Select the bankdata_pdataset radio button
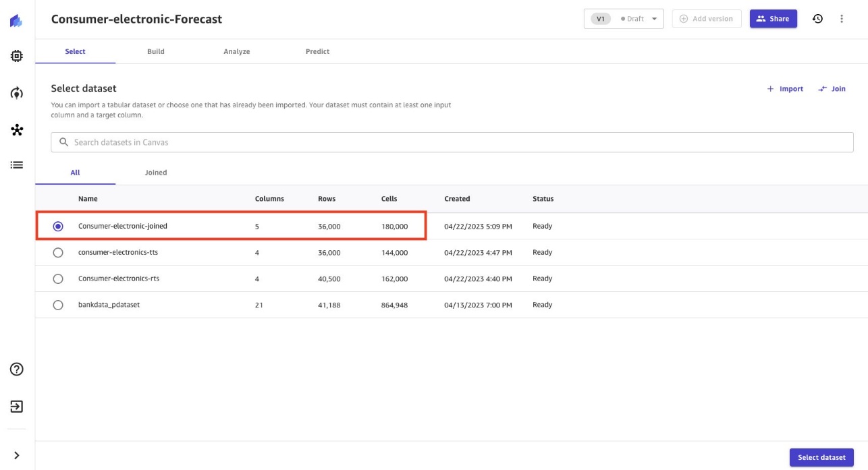Image resolution: width=868 pixels, height=470 pixels. (x=58, y=305)
